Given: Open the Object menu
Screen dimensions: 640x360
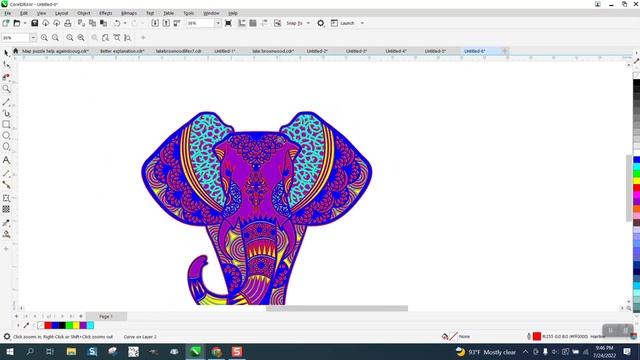Looking at the screenshot, I should [x=83, y=13].
